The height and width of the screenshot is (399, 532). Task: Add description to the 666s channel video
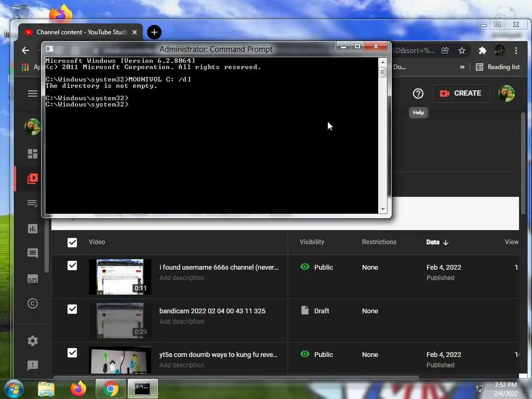(x=182, y=278)
